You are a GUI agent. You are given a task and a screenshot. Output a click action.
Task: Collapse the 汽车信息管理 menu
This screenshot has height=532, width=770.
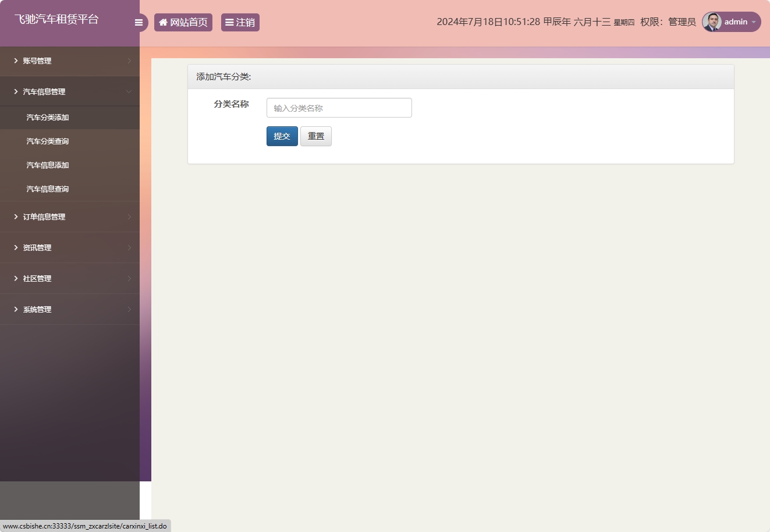(70, 91)
